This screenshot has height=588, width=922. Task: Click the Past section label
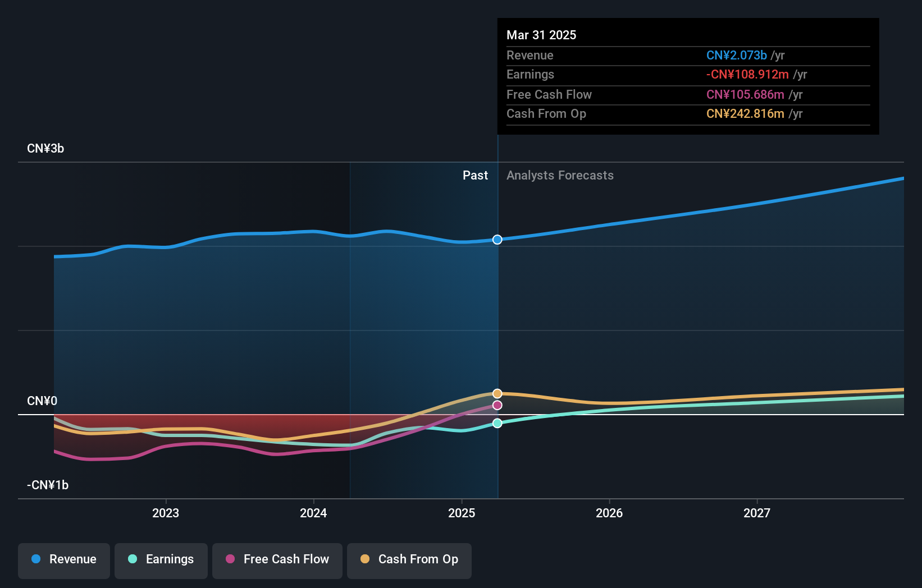pyautogui.click(x=475, y=176)
